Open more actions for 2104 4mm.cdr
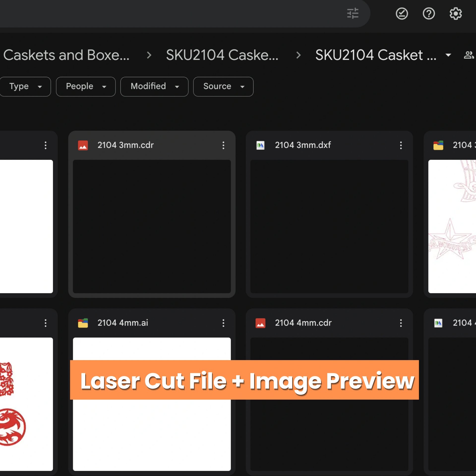Screen dimensions: 476x476 coord(401,323)
